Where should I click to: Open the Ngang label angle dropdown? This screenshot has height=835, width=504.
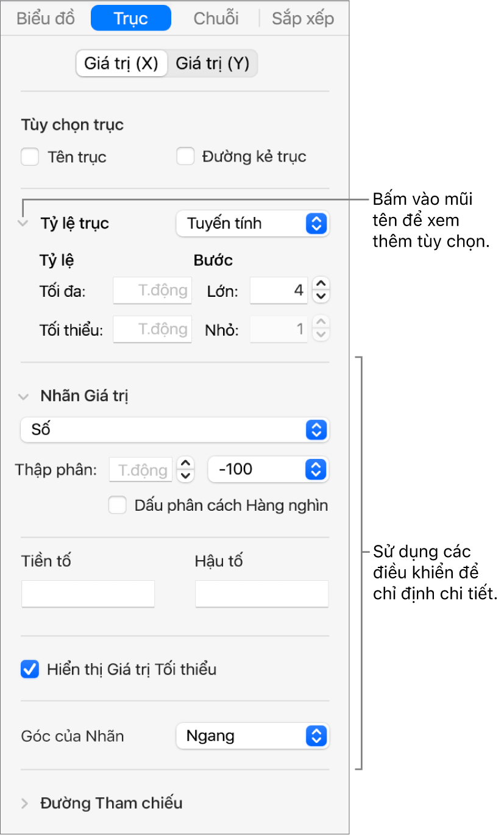pos(252,736)
